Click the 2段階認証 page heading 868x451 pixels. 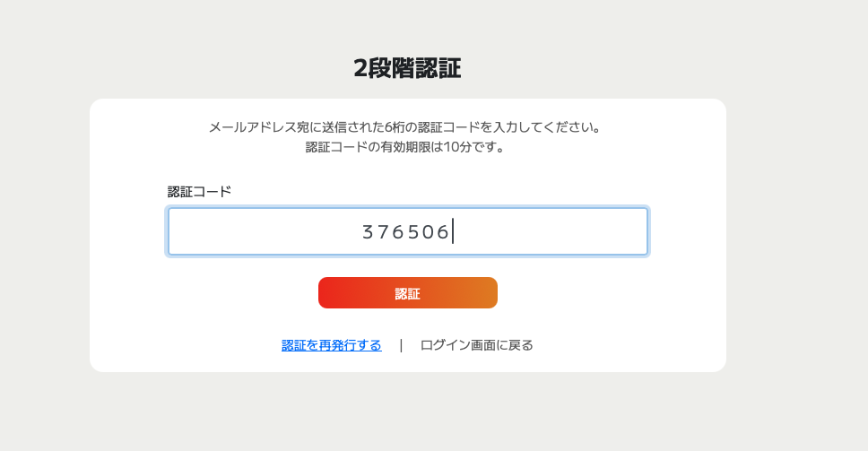pos(407,68)
